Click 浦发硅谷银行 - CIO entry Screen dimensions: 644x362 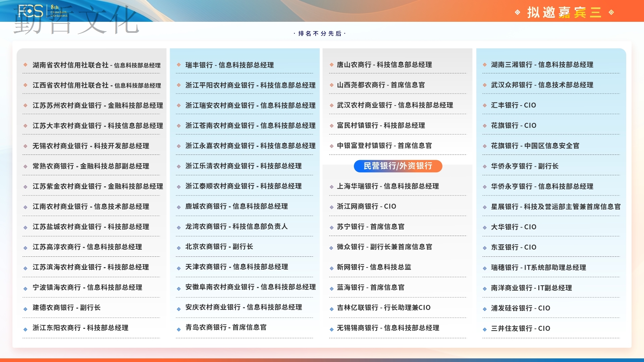[521, 308]
